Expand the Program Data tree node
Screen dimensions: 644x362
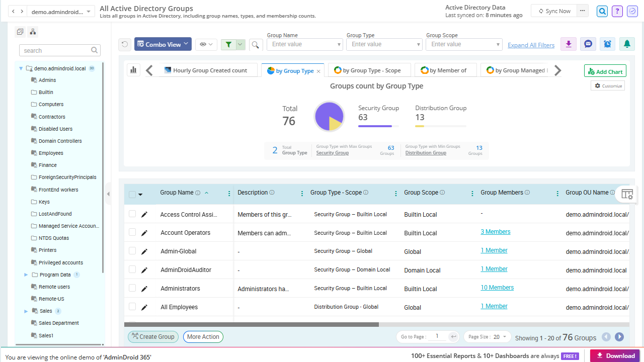(x=26, y=275)
